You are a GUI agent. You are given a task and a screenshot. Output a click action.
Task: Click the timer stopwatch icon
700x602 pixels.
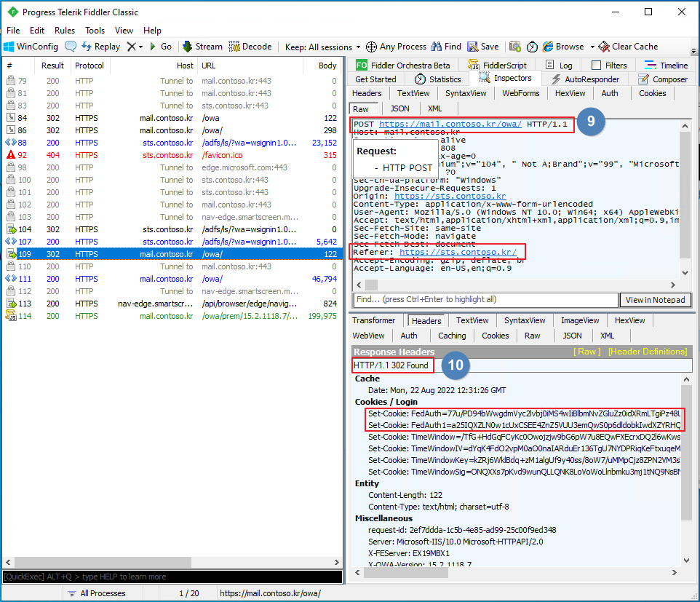[x=532, y=47]
